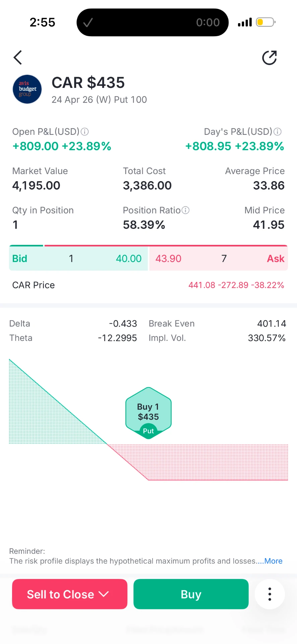Expand the Sell to Close dropdown chevron
This screenshot has width=297, height=644.
coord(104,594)
